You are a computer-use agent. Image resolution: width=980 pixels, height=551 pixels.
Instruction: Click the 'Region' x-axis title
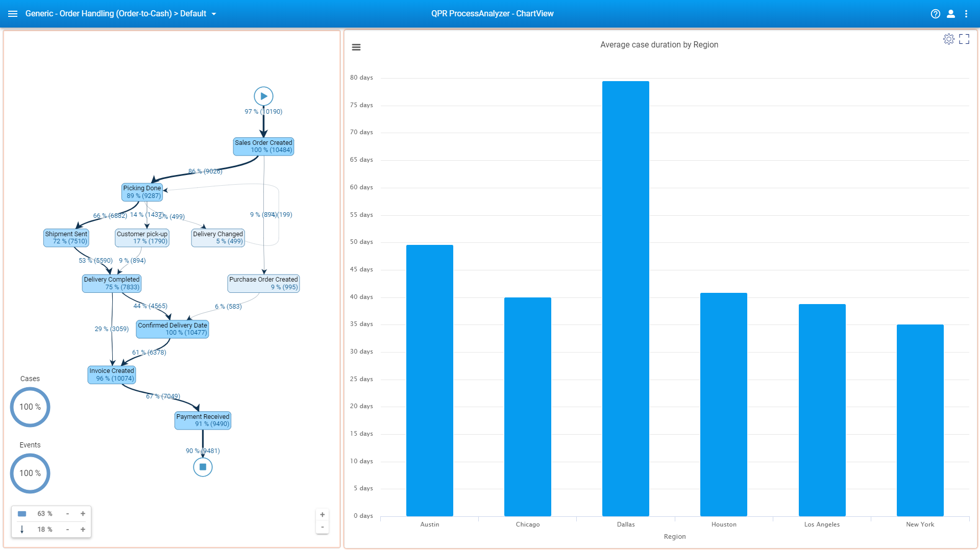point(675,537)
